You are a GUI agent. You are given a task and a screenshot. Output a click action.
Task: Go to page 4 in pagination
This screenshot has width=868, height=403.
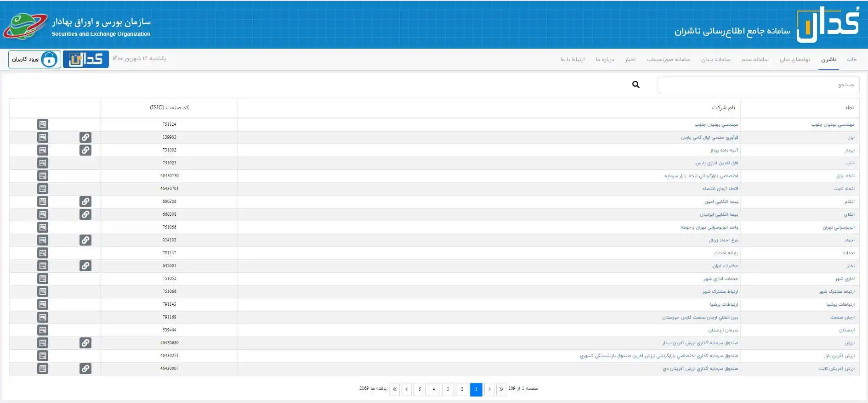point(434,389)
